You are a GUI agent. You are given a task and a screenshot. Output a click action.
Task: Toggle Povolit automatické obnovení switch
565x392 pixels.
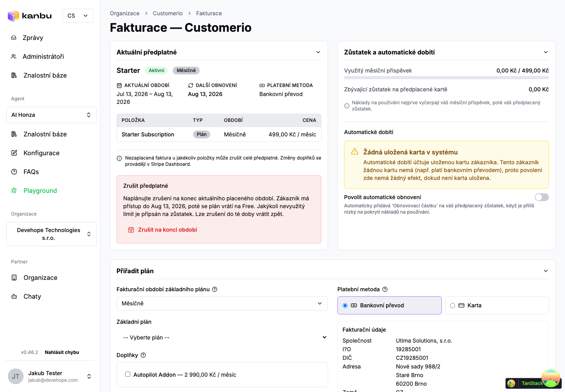[x=542, y=197]
